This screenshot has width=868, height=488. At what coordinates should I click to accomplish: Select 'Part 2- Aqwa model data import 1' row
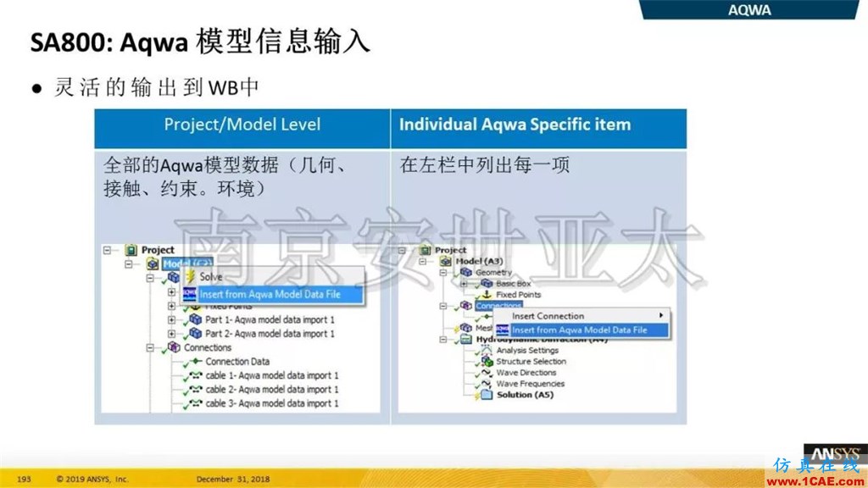click(x=270, y=333)
